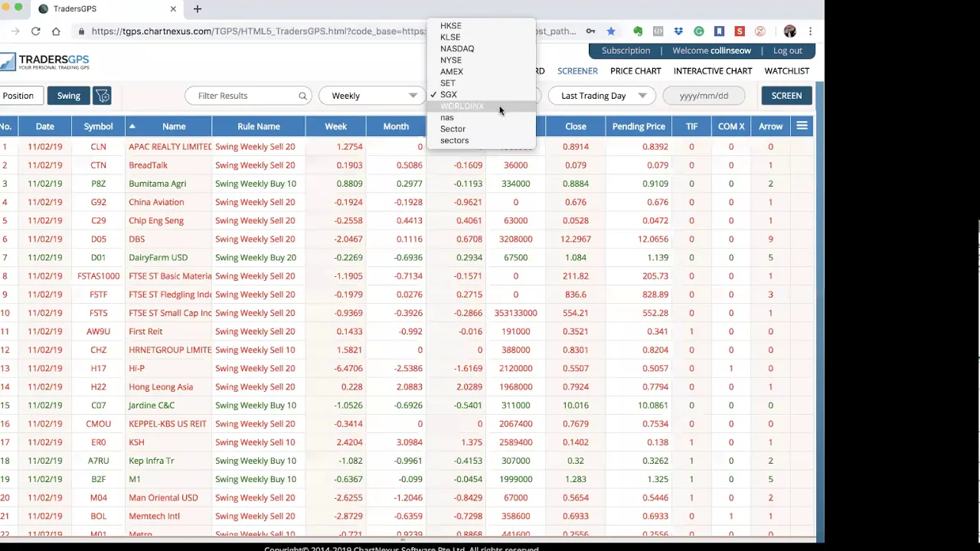Sort by TIF column header

point(692,126)
